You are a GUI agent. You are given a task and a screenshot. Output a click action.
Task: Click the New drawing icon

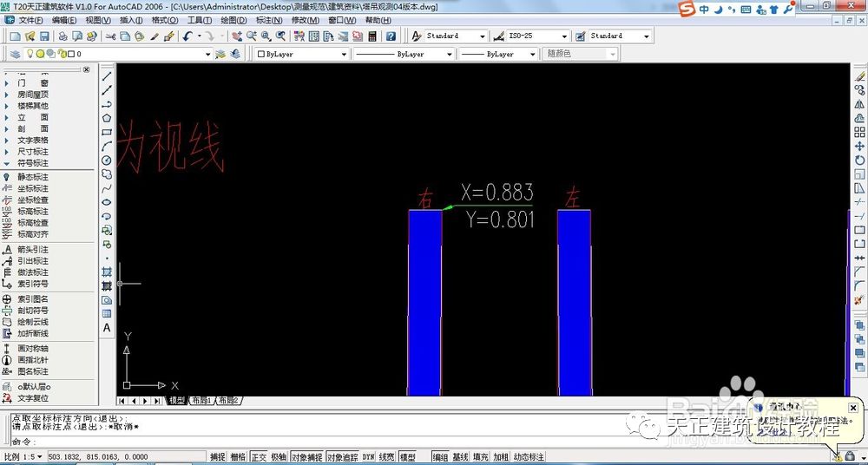click(15, 36)
